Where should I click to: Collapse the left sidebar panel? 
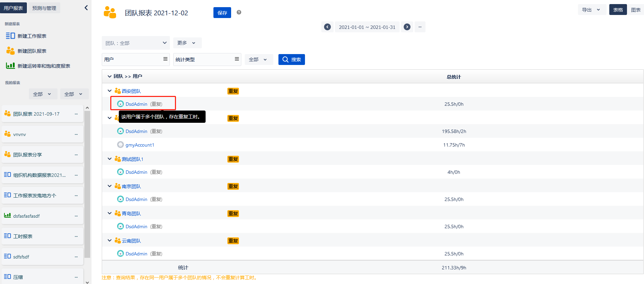click(x=86, y=7)
